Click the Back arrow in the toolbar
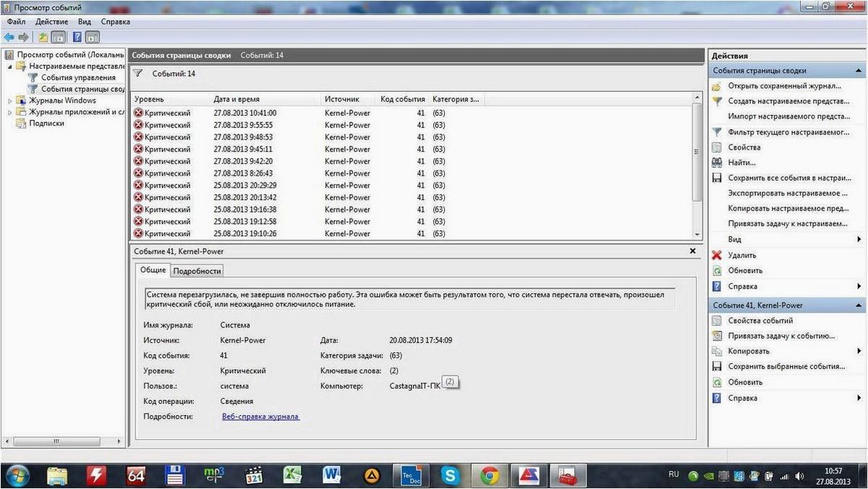The image size is (868, 489). (9, 37)
